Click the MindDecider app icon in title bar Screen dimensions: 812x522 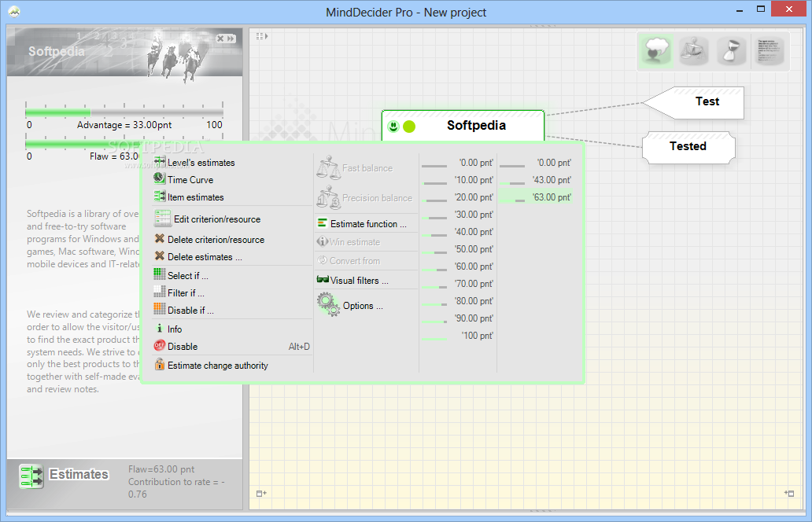point(14,11)
